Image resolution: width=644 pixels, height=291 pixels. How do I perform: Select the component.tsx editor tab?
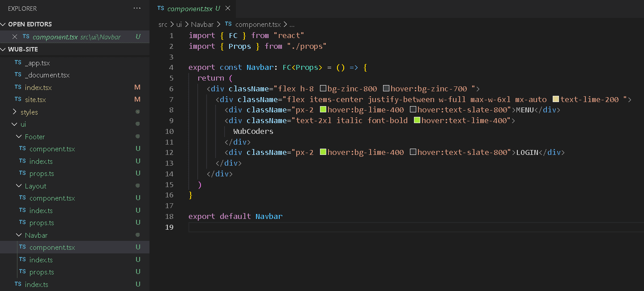tap(189, 9)
